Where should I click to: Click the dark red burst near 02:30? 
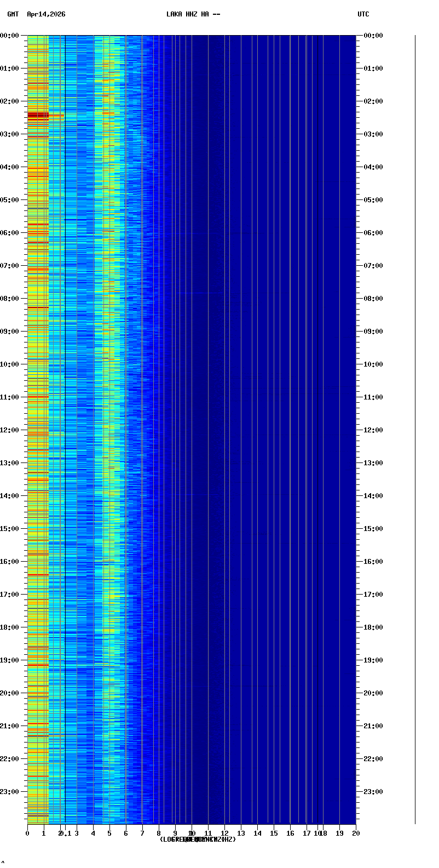(38, 116)
